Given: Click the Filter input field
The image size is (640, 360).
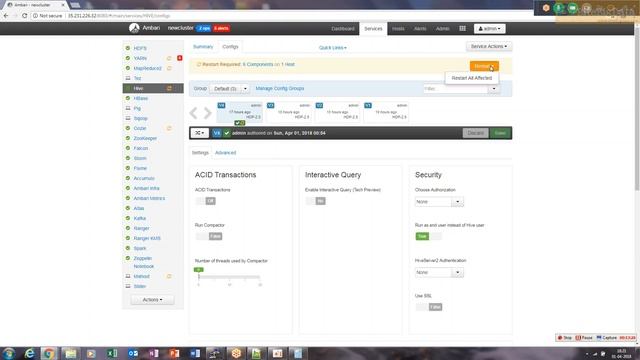Looking at the screenshot, I should click(x=456, y=89).
